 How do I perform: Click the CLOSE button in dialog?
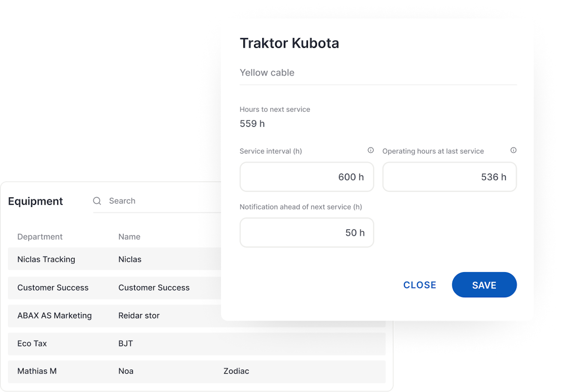pos(420,285)
